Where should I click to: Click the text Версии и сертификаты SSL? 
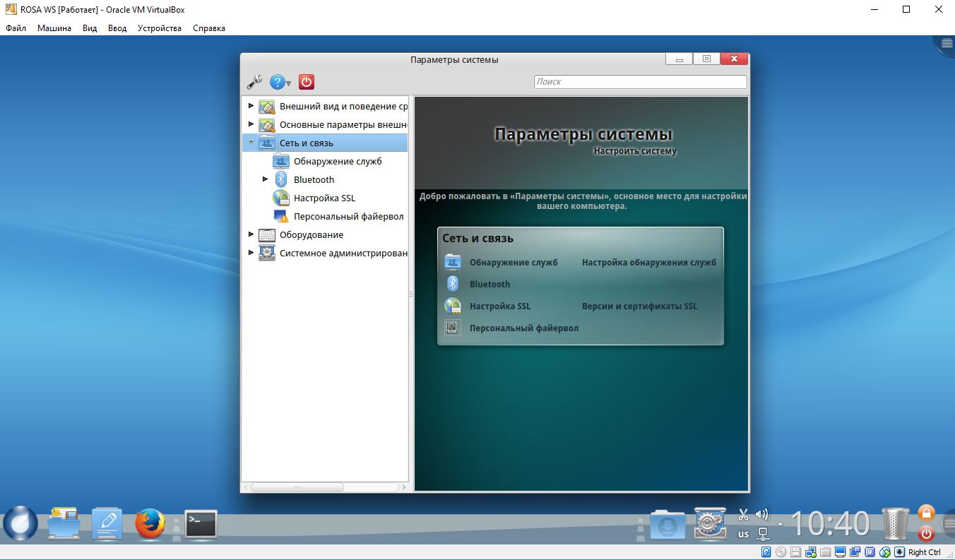[639, 306]
